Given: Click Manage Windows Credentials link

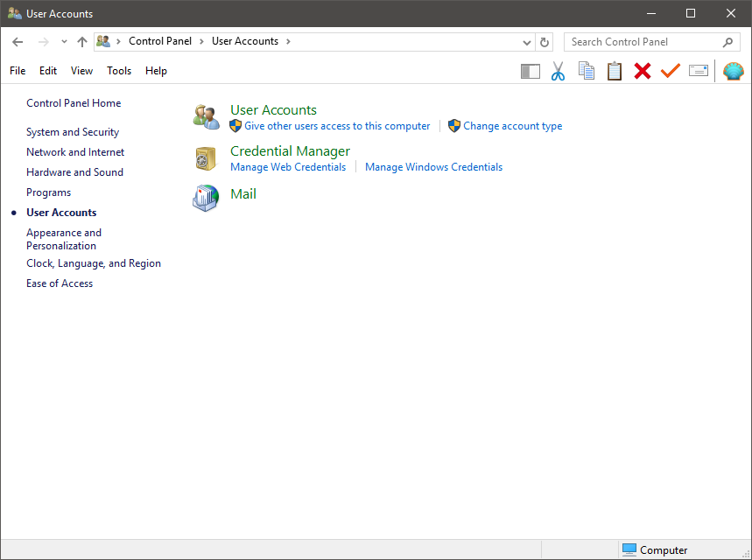Looking at the screenshot, I should click(x=433, y=167).
